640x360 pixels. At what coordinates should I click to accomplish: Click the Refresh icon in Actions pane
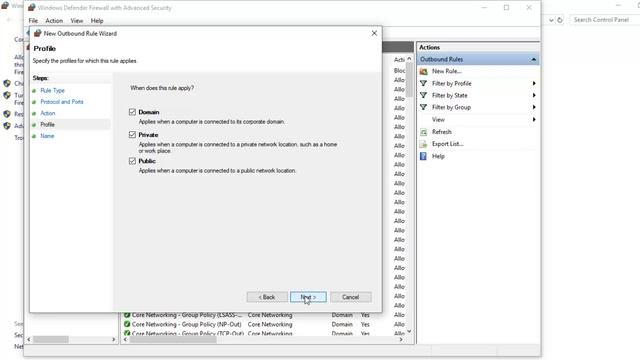[423, 132]
